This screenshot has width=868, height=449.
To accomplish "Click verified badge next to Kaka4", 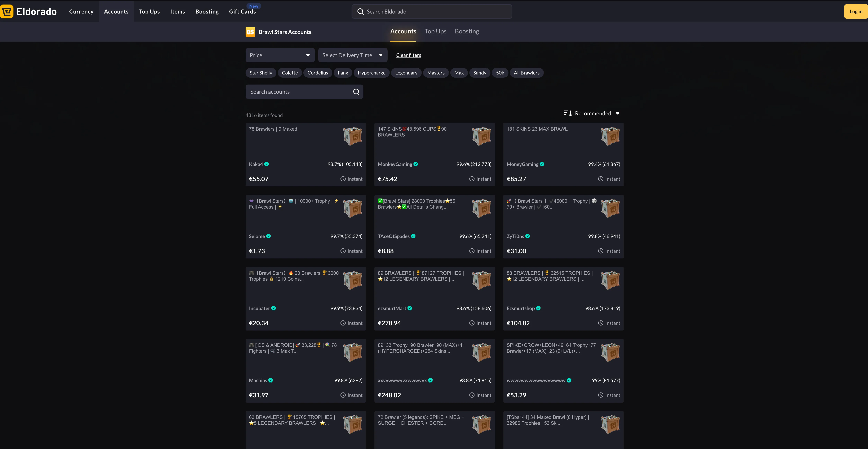I will click(x=267, y=164).
